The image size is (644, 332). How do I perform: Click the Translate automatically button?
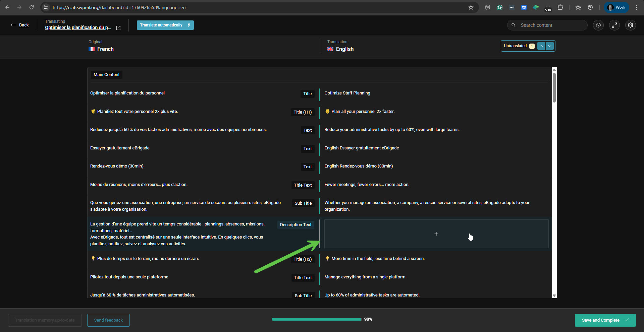(x=165, y=25)
